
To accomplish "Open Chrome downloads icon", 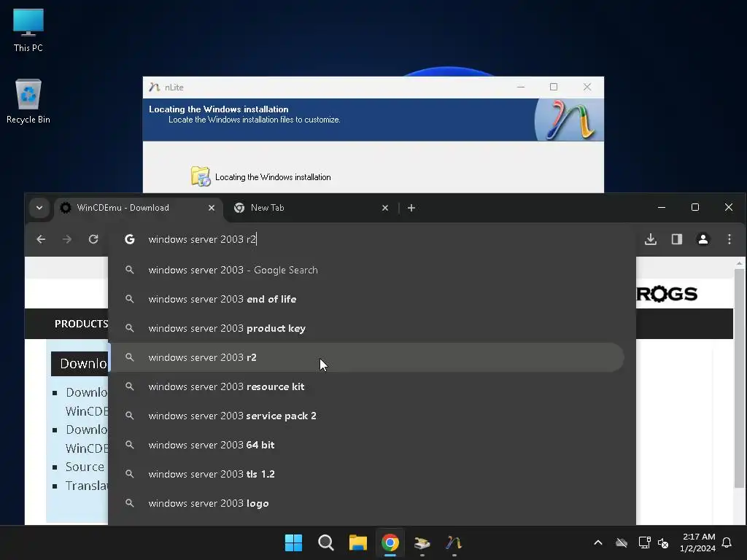I will [651, 239].
